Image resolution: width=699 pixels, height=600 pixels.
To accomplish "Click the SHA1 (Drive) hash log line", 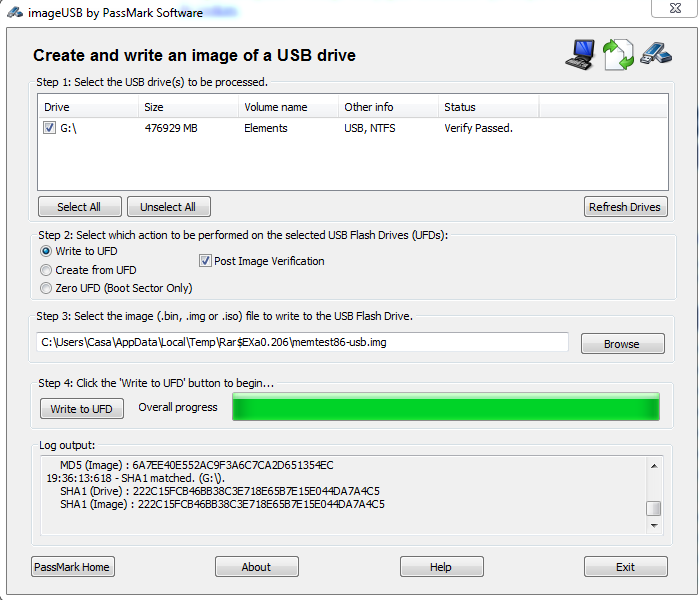I will click(x=220, y=491).
